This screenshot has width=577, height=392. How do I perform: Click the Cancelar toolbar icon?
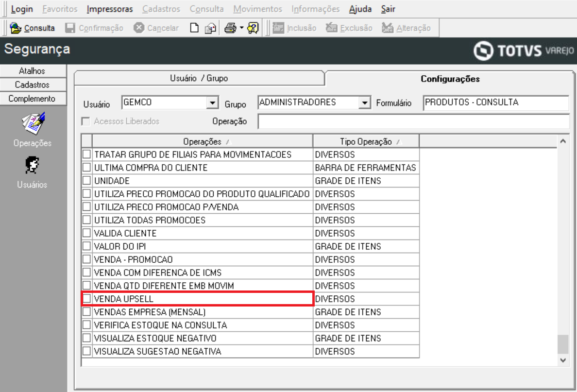[139, 28]
